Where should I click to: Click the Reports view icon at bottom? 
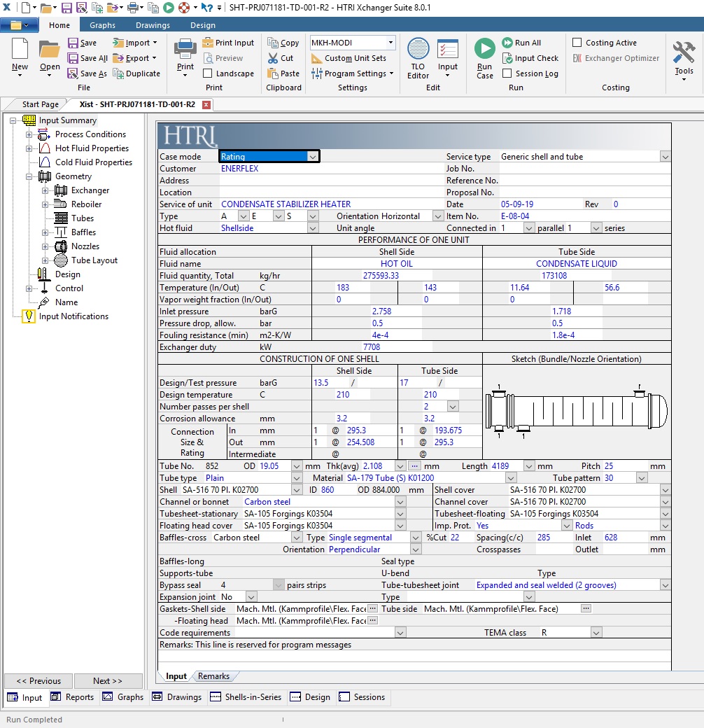(x=56, y=696)
